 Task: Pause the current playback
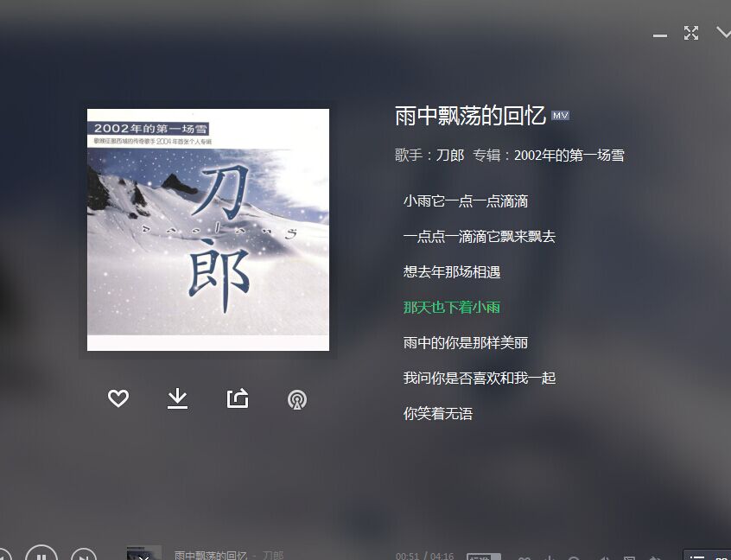pyautogui.click(x=41, y=554)
